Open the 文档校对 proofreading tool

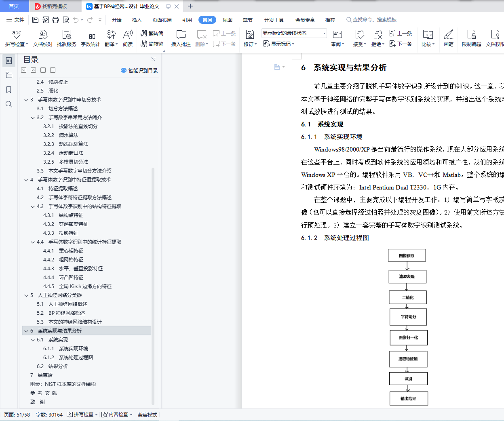click(x=43, y=38)
